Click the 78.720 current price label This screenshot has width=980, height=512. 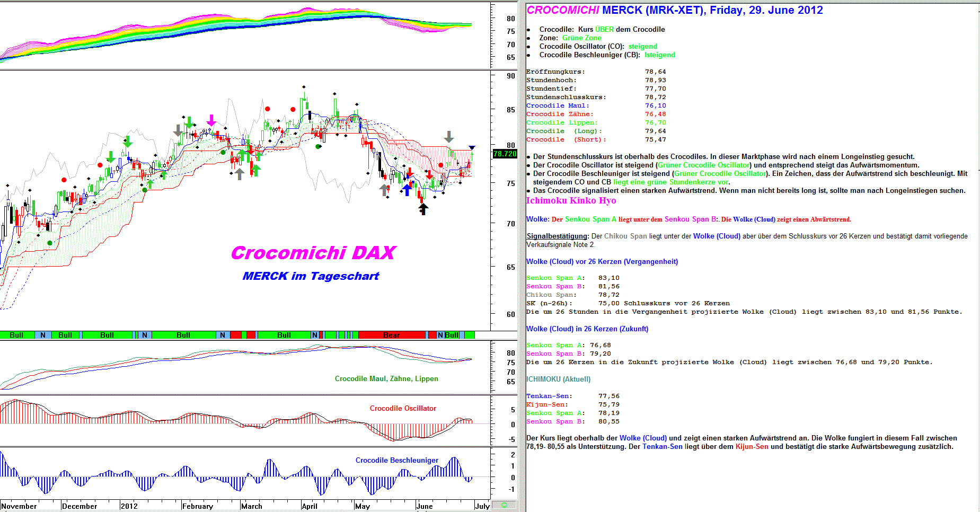[x=505, y=154]
